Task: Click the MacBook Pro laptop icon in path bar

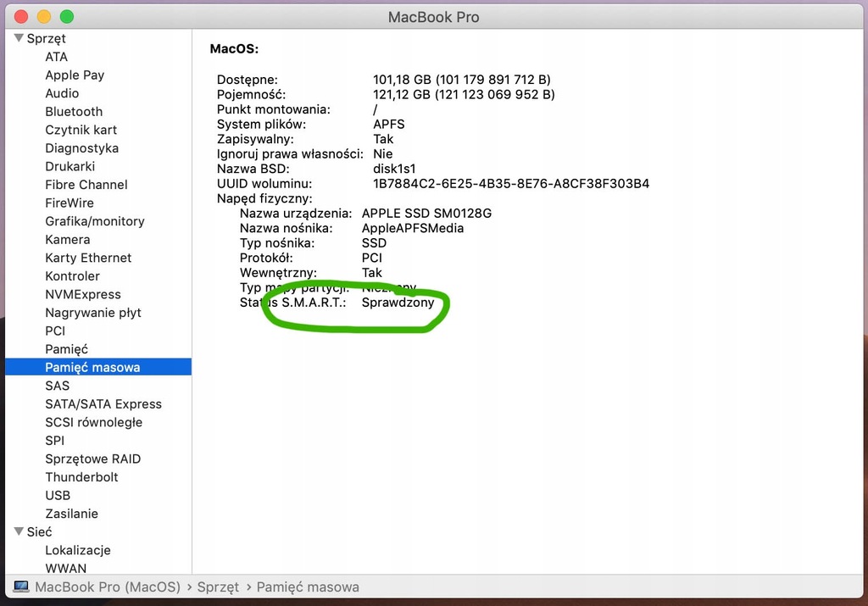Action: (21, 587)
